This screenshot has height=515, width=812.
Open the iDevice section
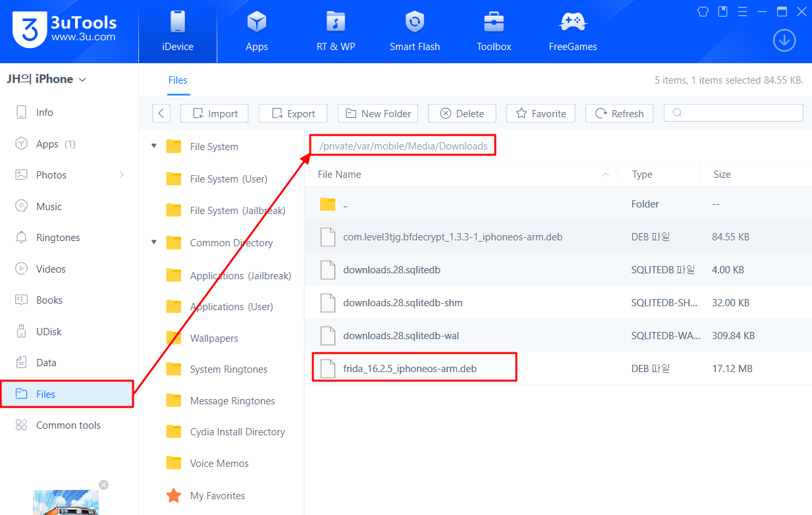(x=178, y=32)
